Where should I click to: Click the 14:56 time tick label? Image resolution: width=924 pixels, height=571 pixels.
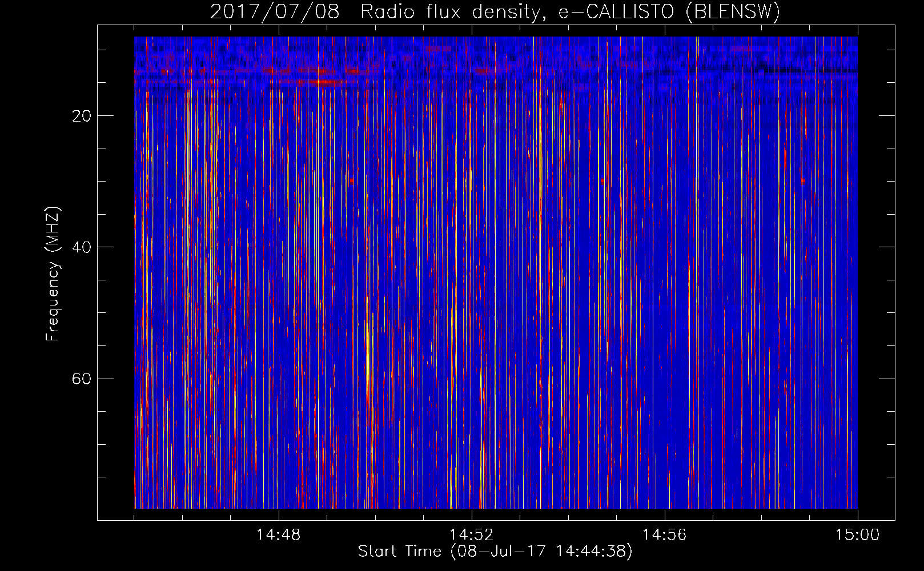[664, 535]
